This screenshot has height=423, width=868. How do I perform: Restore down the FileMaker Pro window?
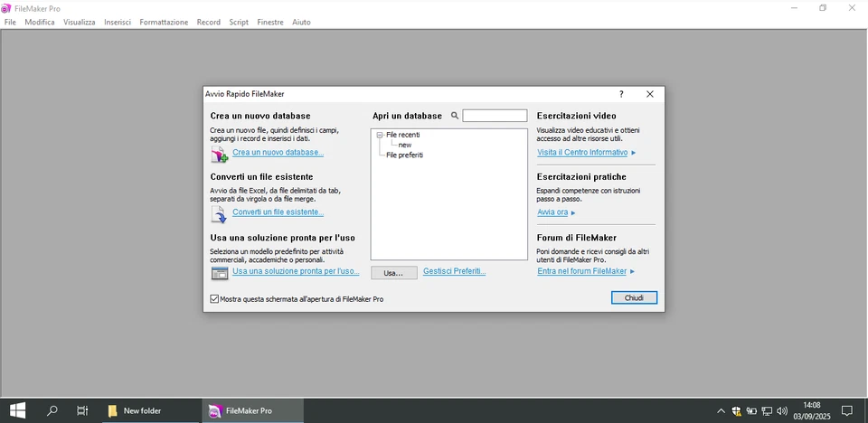click(x=823, y=8)
